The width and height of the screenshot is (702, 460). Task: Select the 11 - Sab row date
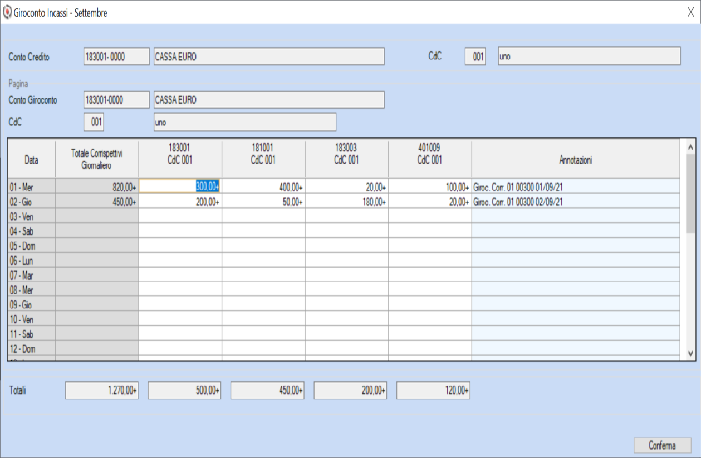point(31,334)
